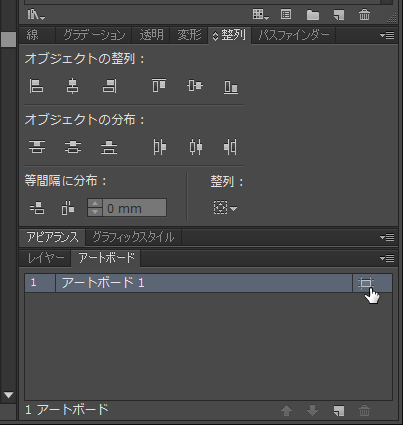
Task: Click horizontal distribute left icon
Action: [160, 147]
